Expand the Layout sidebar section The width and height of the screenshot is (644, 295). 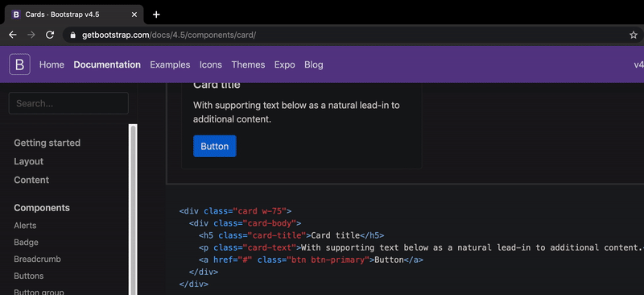pos(29,161)
